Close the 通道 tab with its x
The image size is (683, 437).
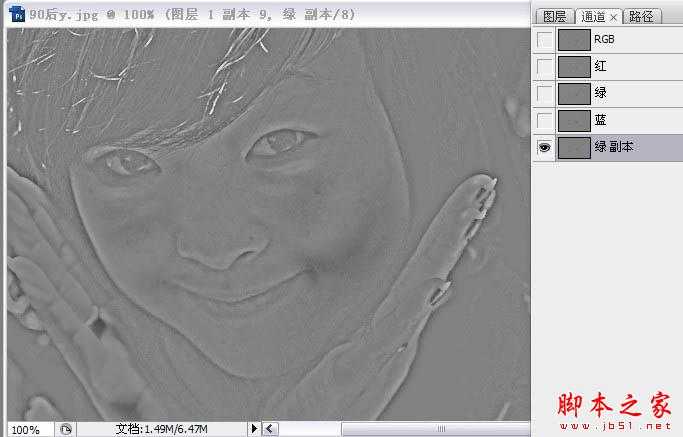click(614, 17)
